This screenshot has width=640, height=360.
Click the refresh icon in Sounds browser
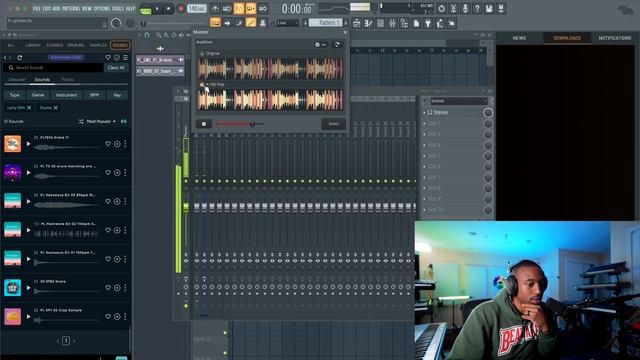point(19,58)
